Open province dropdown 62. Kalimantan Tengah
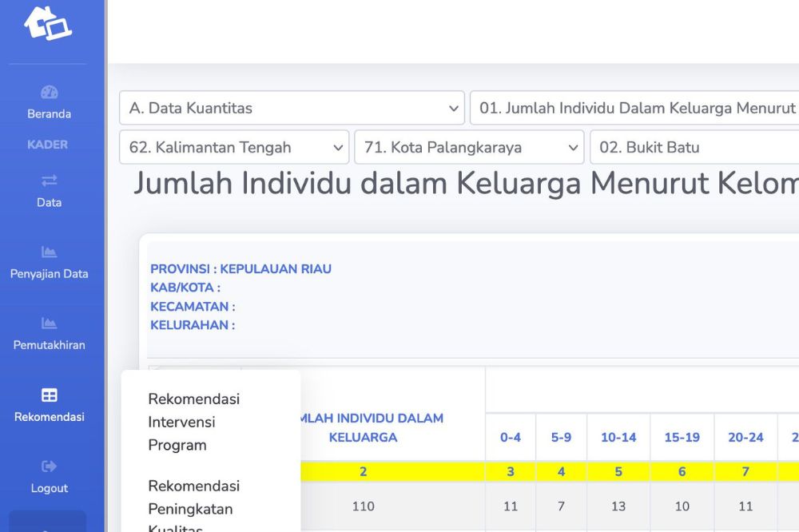 [x=234, y=147]
